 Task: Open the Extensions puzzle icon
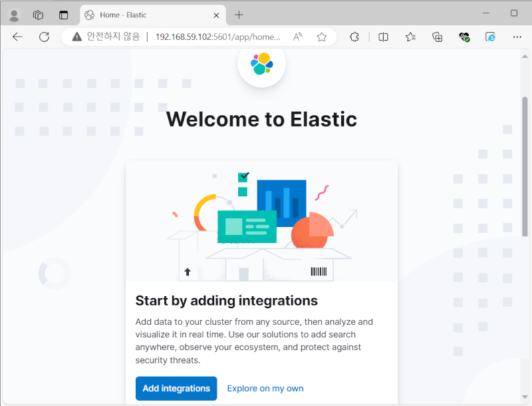[354, 37]
